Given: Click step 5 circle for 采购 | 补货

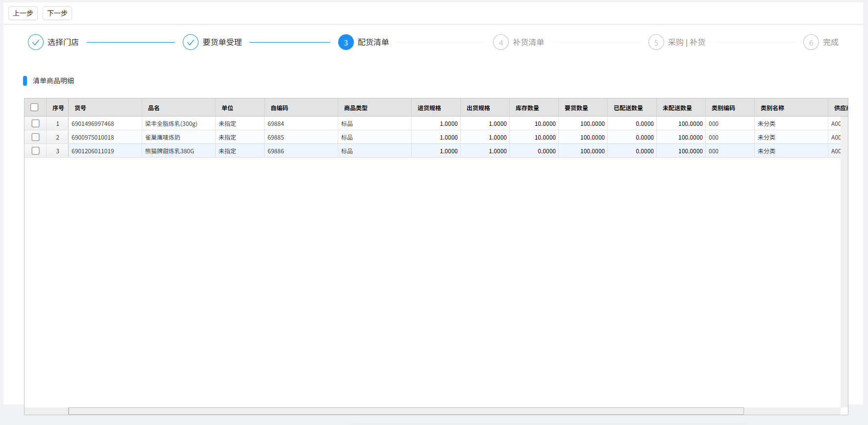Looking at the screenshot, I should 656,42.
